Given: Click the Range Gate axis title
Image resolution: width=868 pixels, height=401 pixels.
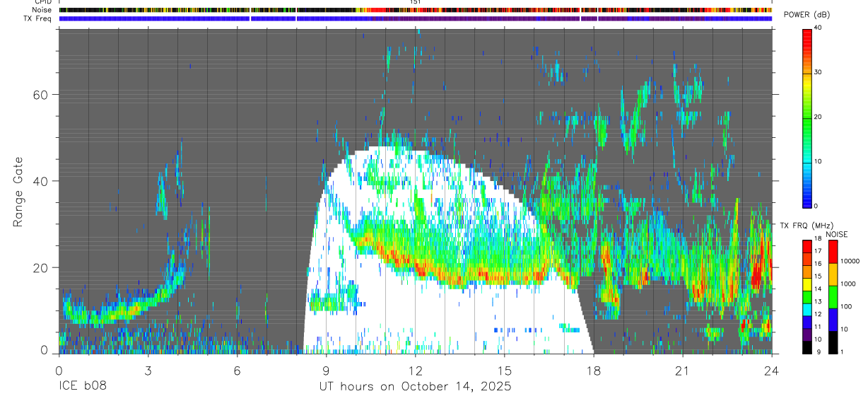Looking at the screenshot, I should 18,193.
